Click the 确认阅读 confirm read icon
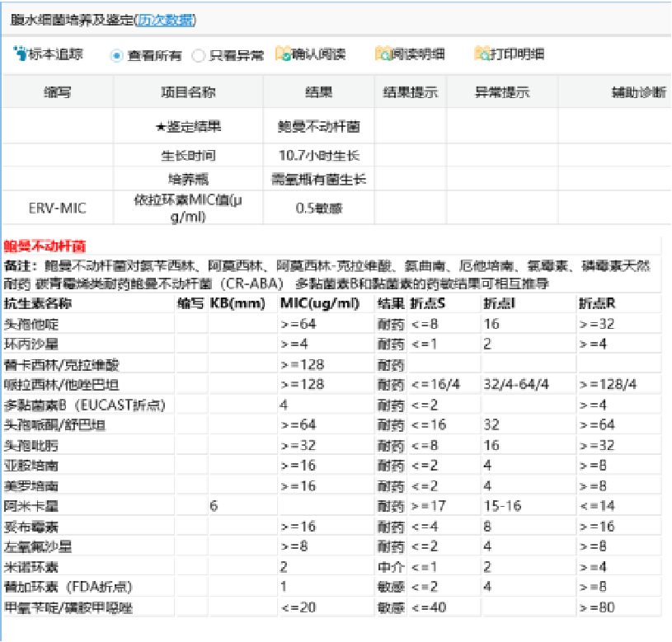 284,55
